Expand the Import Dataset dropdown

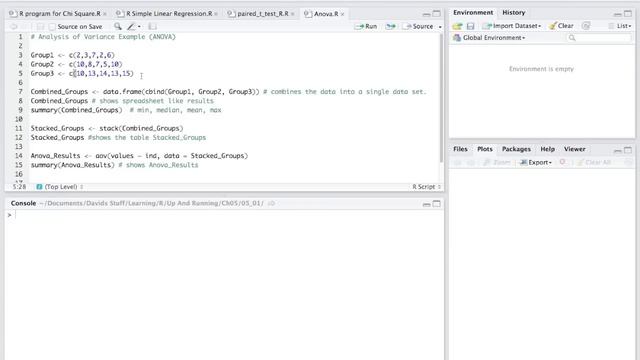point(512,26)
